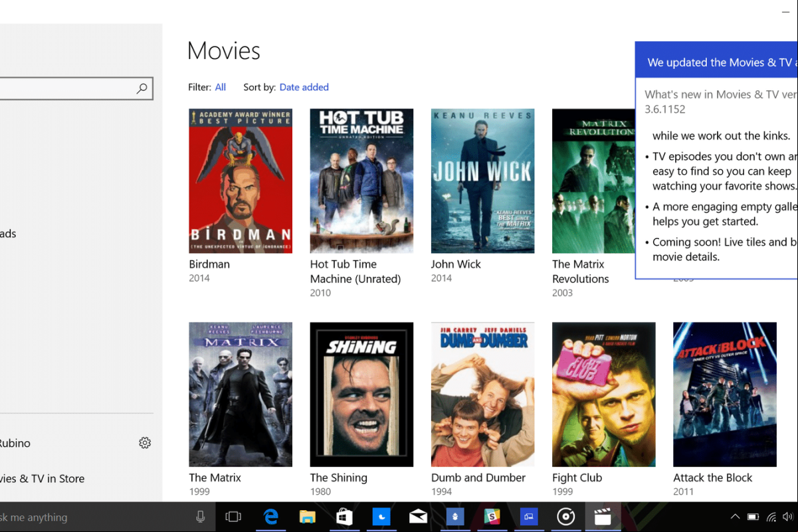
Task: Click the 'Fight Club' title text
Action: point(577,478)
